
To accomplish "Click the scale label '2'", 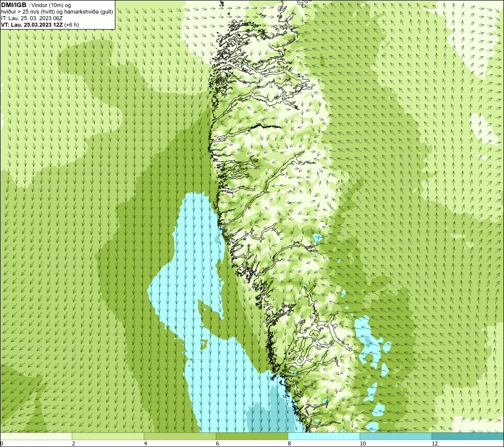I will pyautogui.click(x=74, y=443).
